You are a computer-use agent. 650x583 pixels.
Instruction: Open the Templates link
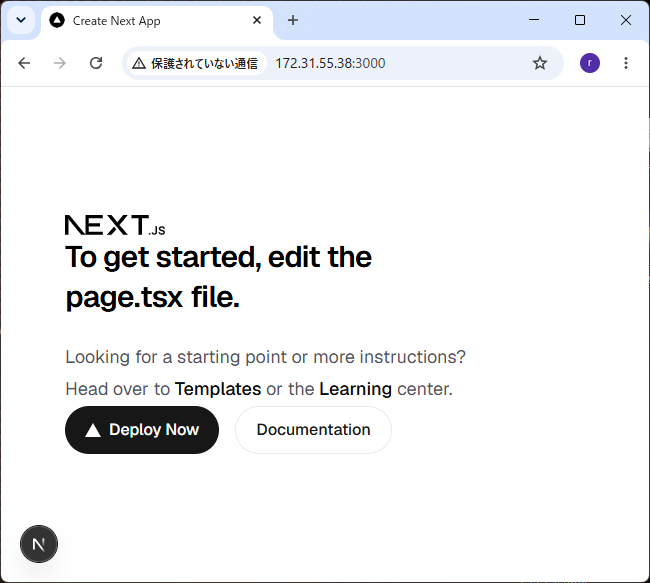[x=218, y=389]
